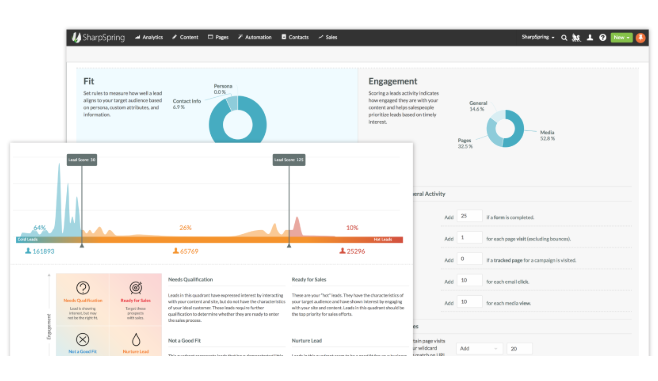Click the SharpSpring logo

click(99, 37)
